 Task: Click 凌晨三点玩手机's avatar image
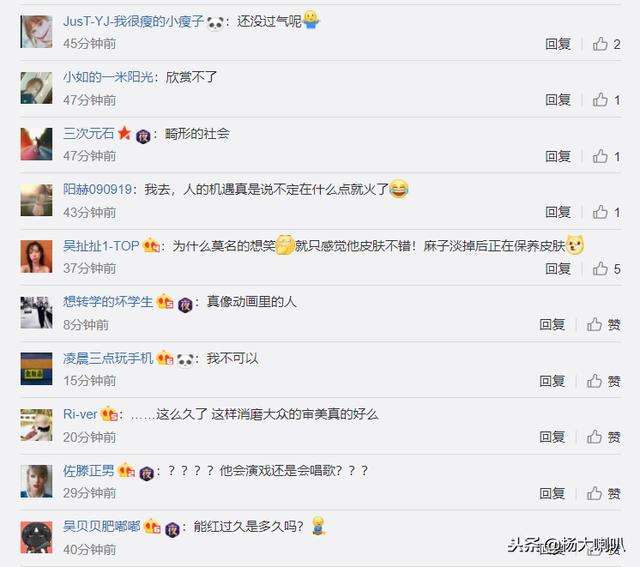36,369
